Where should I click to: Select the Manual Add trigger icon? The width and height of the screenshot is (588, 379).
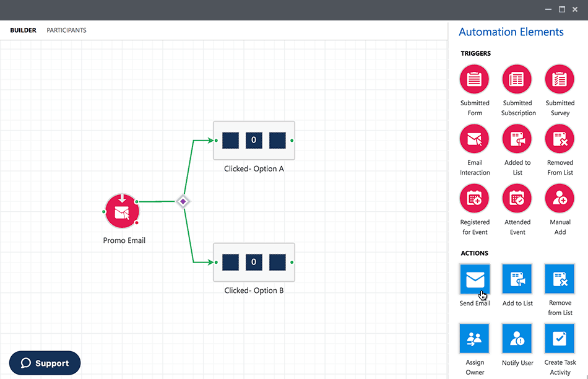click(x=560, y=199)
